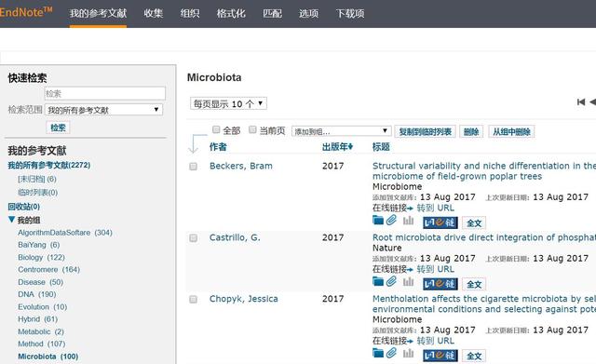Sort by 标题 title column header
Image resolution: width=596 pixels, height=364 pixels.
[381, 147]
